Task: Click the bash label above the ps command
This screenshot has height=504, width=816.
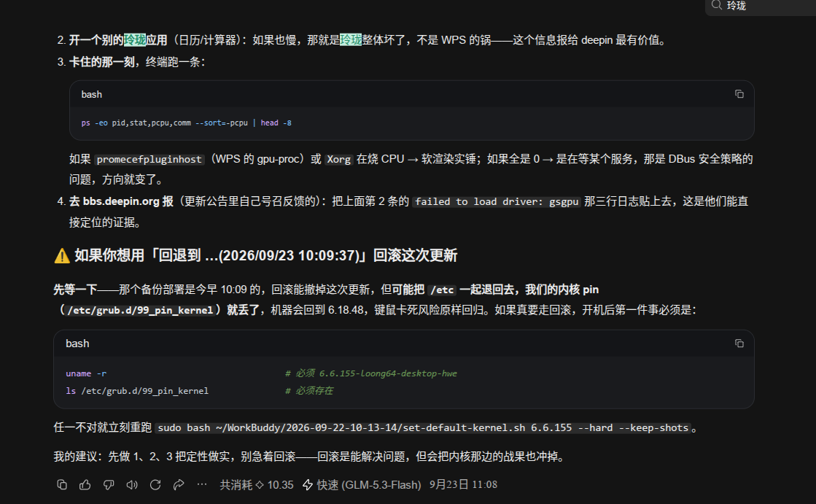Action: [92, 94]
